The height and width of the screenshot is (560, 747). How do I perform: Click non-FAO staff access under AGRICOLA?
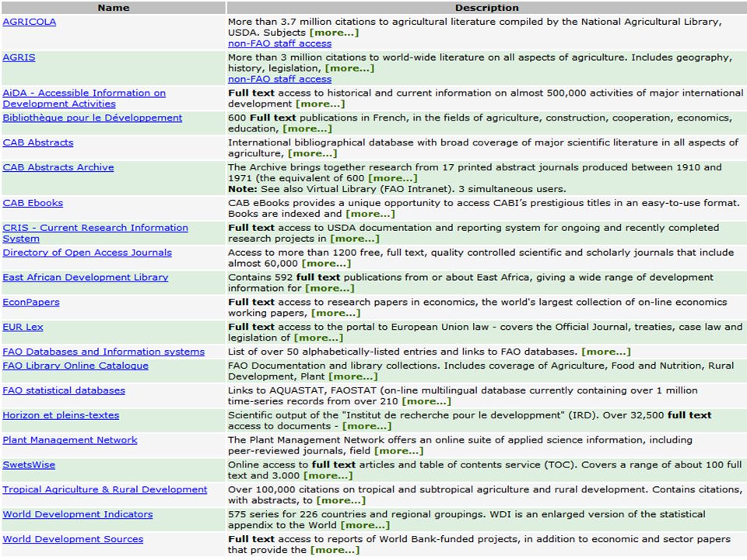tap(279, 44)
